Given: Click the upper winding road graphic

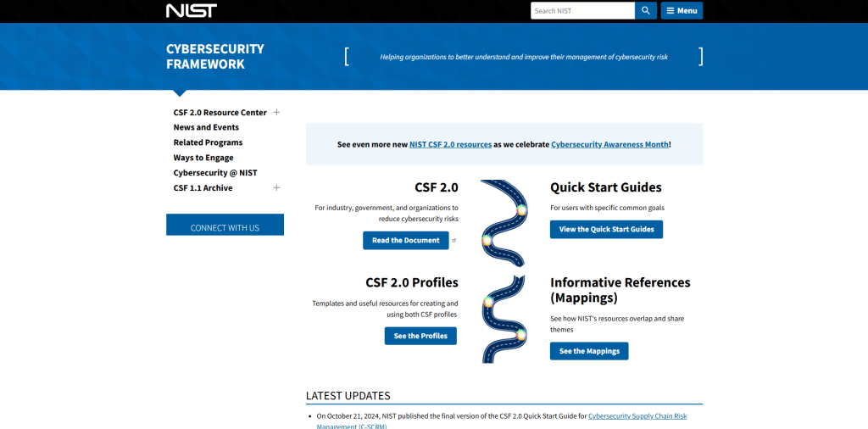Looking at the screenshot, I should tap(503, 222).
